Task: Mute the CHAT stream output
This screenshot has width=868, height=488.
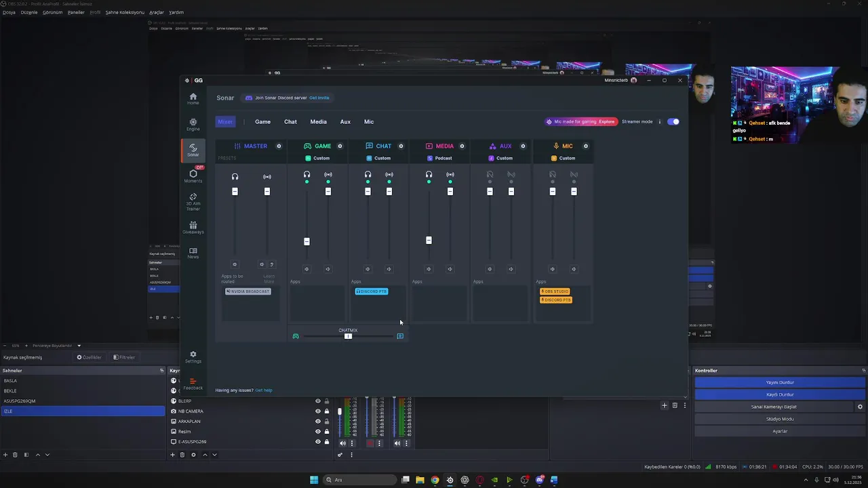Action: point(389,269)
